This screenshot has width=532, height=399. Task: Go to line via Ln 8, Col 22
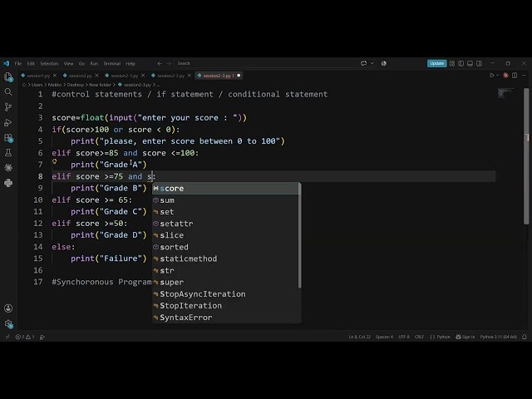pyautogui.click(x=360, y=337)
